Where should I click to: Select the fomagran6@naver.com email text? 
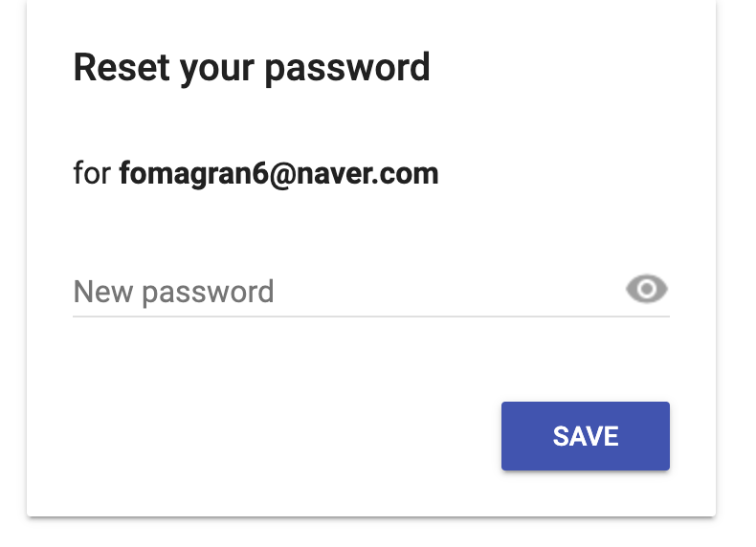pyautogui.click(x=278, y=173)
